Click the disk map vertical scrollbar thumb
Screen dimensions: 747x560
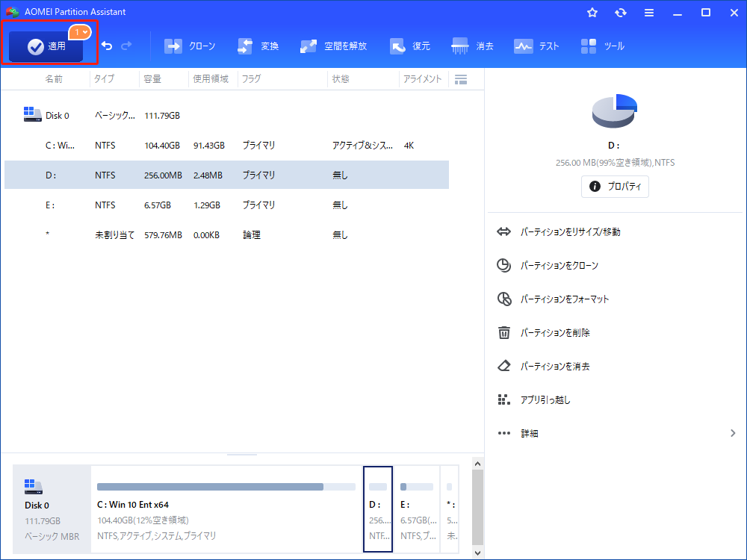tap(478, 507)
